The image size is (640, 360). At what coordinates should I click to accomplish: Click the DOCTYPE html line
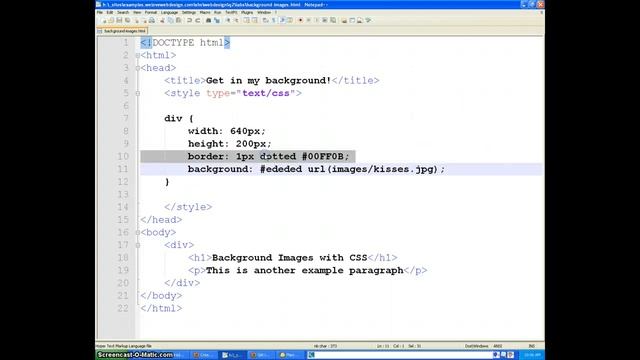pyautogui.click(x=185, y=43)
